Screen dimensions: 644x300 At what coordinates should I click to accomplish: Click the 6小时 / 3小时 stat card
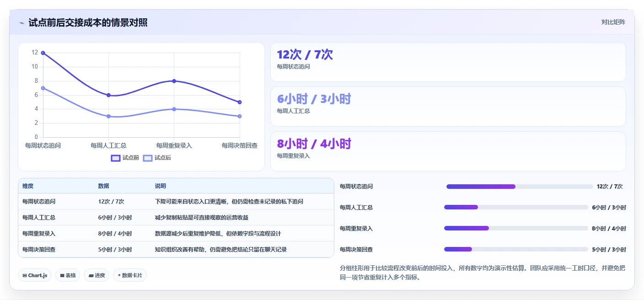[x=448, y=107]
